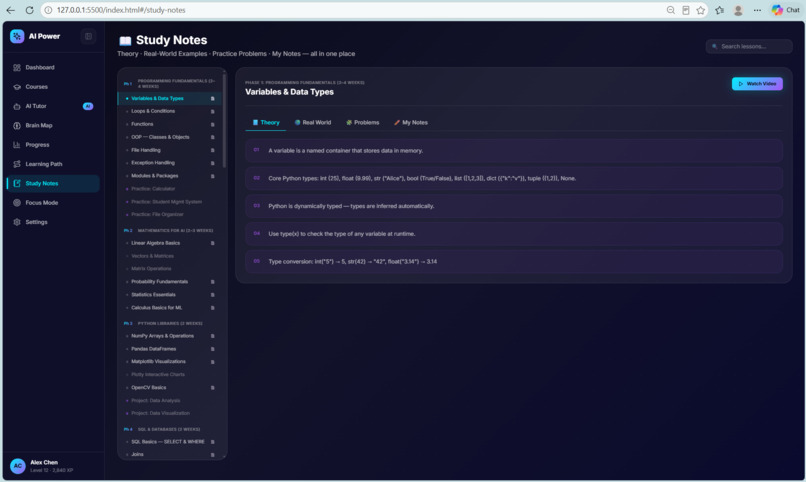The height and width of the screenshot is (482, 806).
Task: Open Brain Map page
Action: coord(53,125)
